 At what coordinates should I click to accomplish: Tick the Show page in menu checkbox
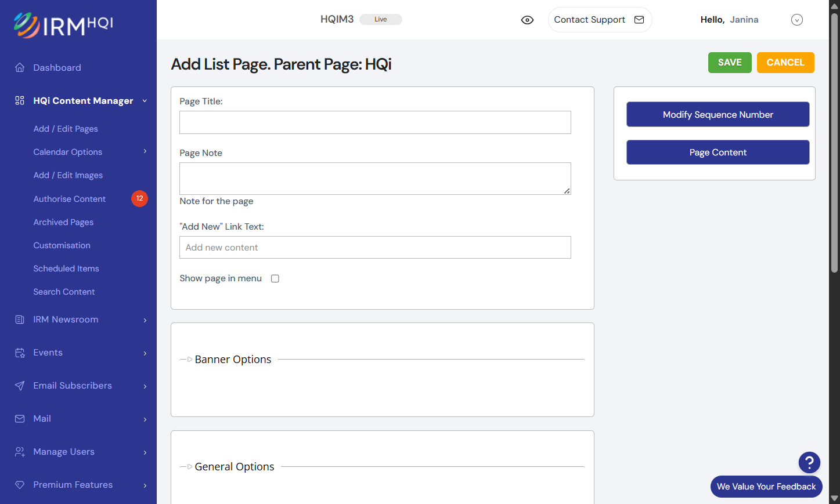coord(275,278)
